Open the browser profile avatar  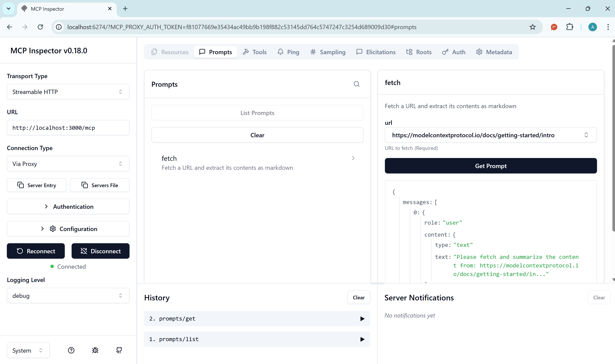coord(592,27)
